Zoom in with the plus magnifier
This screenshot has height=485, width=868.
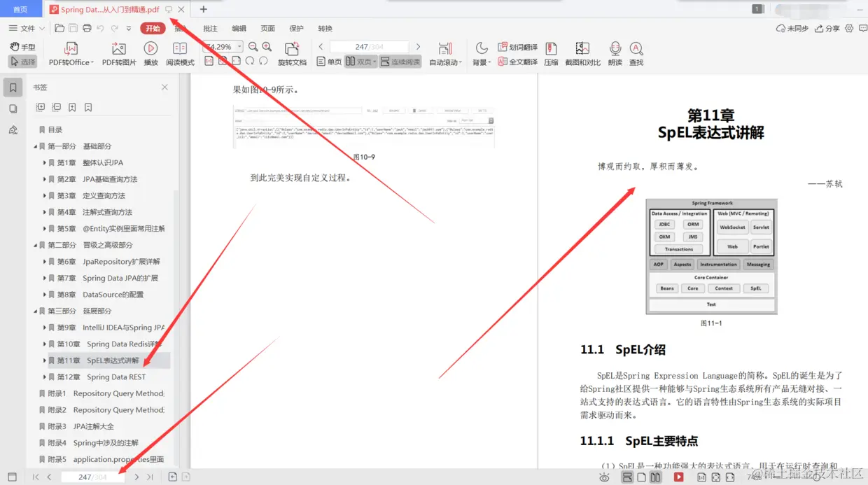click(267, 47)
